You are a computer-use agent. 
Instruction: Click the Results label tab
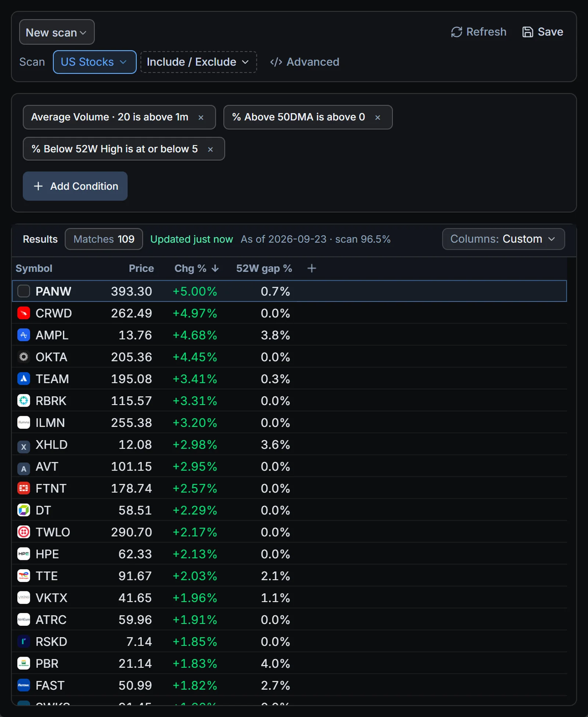[x=40, y=239]
